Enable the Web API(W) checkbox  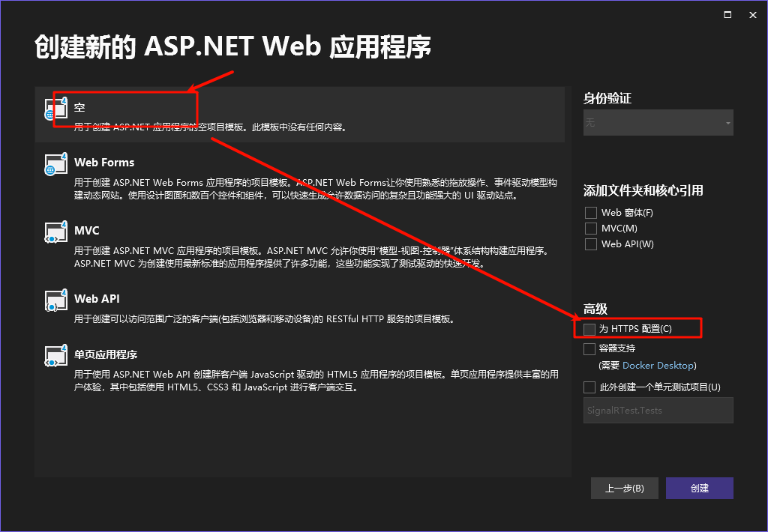[x=591, y=244]
